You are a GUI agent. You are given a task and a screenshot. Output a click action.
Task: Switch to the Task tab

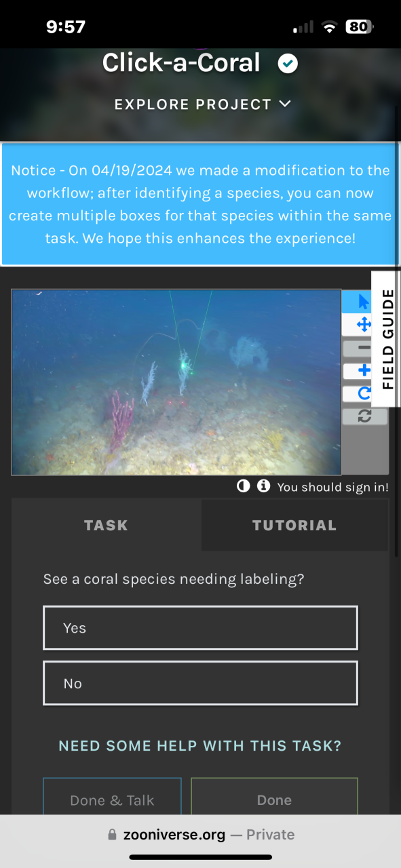pos(106,525)
